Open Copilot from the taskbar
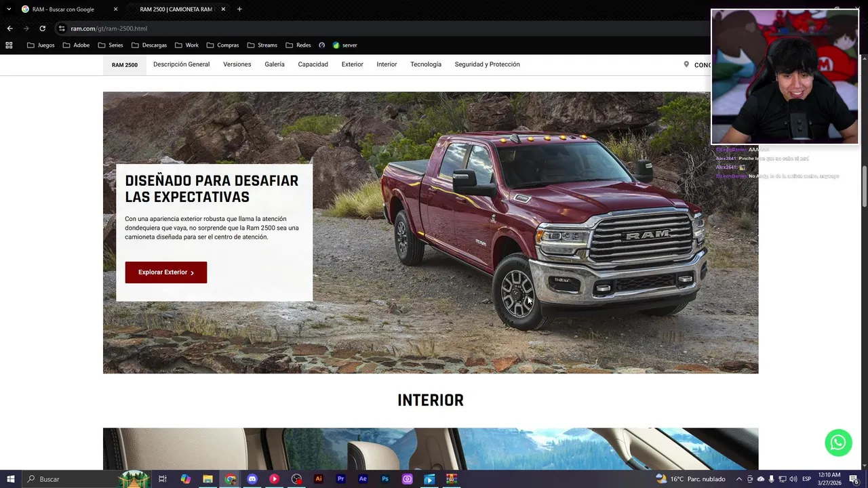This screenshot has height=488, width=868. (185, 479)
